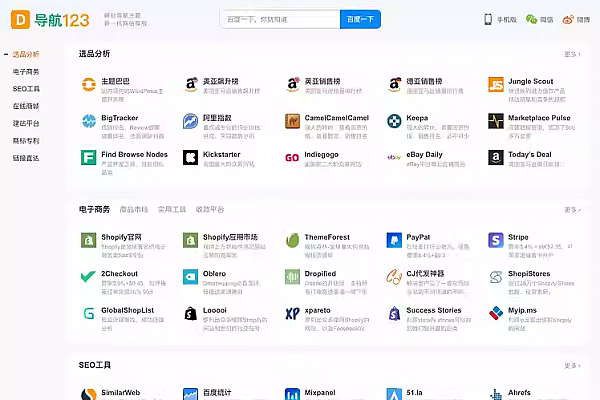Open the ThemeForest leaf icon
This screenshot has height=400, width=600.
click(x=292, y=240)
